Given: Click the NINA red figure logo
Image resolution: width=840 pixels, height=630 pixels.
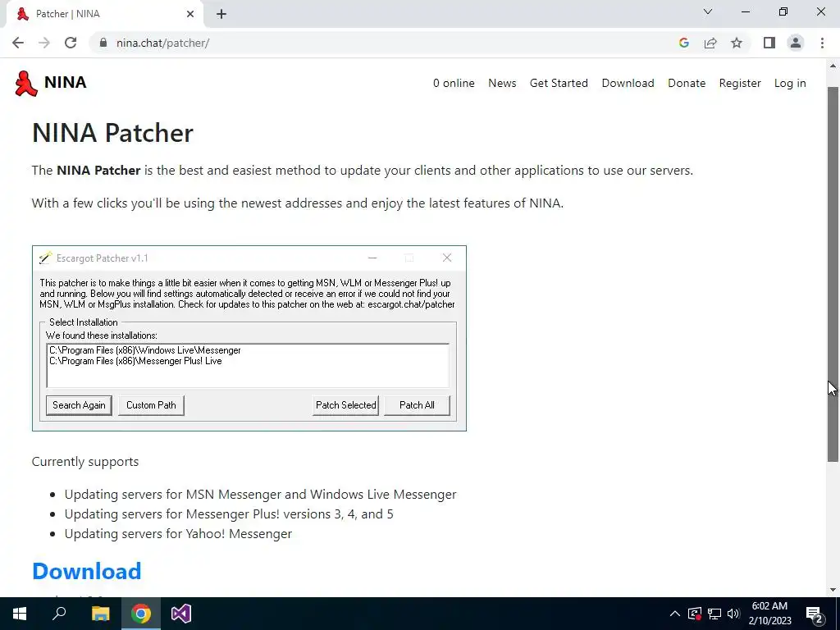Looking at the screenshot, I should [25, 84].
